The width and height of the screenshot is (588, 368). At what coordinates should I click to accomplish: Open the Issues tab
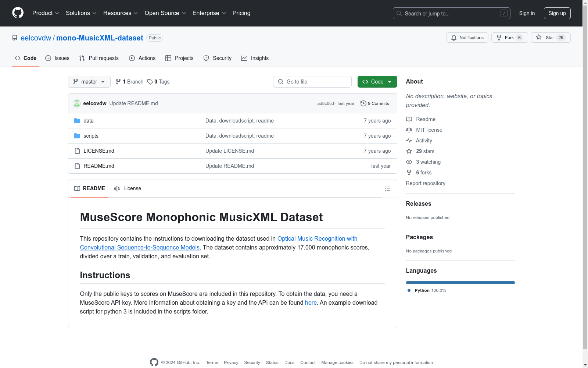click(57, 58)
